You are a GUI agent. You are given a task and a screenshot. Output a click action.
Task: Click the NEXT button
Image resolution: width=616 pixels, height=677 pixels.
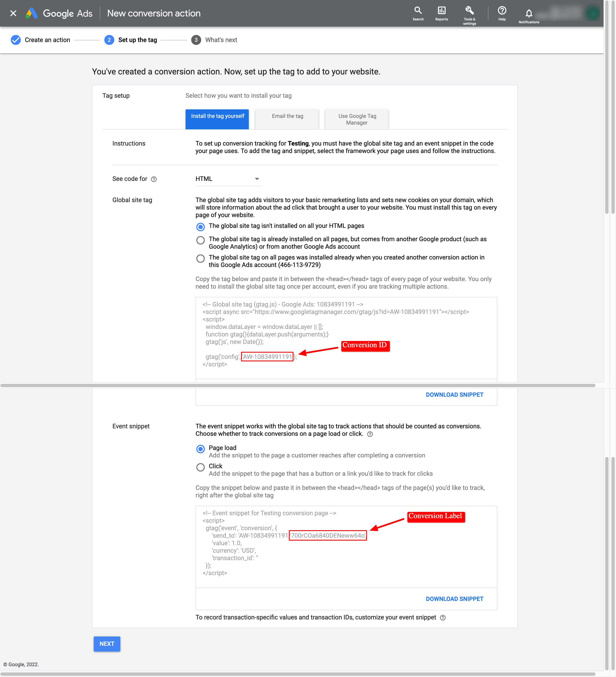107,644
